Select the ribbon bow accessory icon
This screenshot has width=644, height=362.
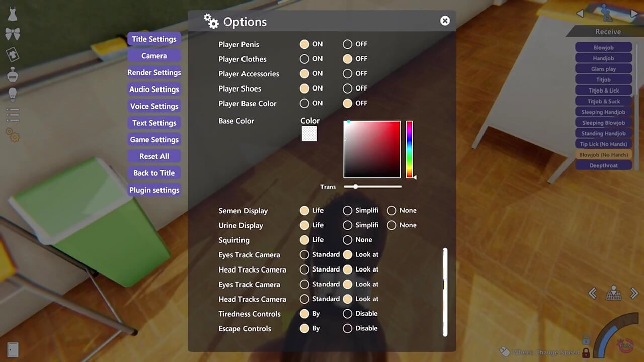coord(13,34)
